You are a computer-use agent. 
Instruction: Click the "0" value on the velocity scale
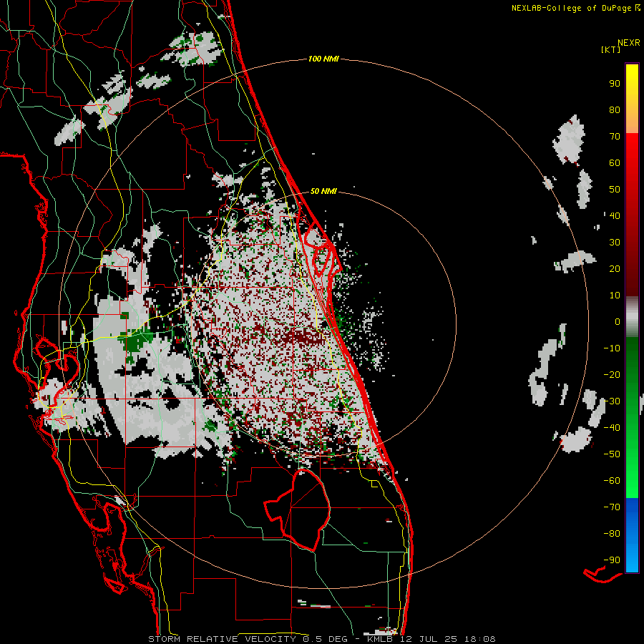[618, 322]
